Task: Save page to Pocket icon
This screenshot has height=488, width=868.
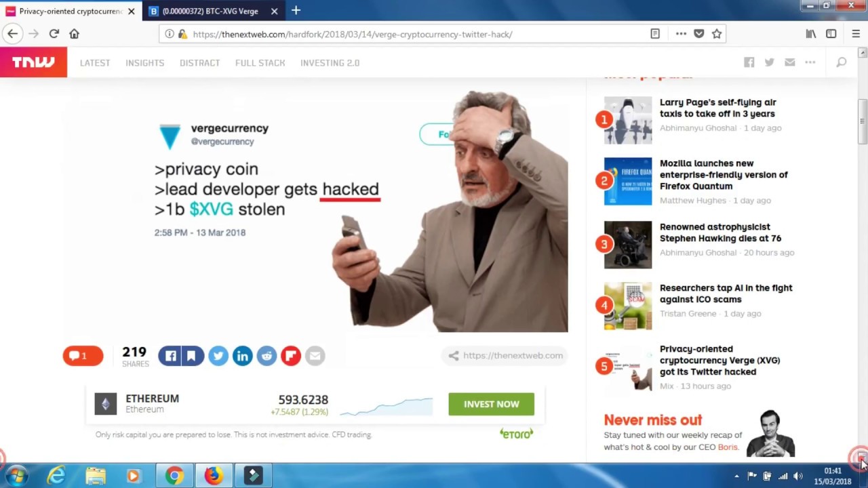Action: pyautogui.click(x=699, y=34)
